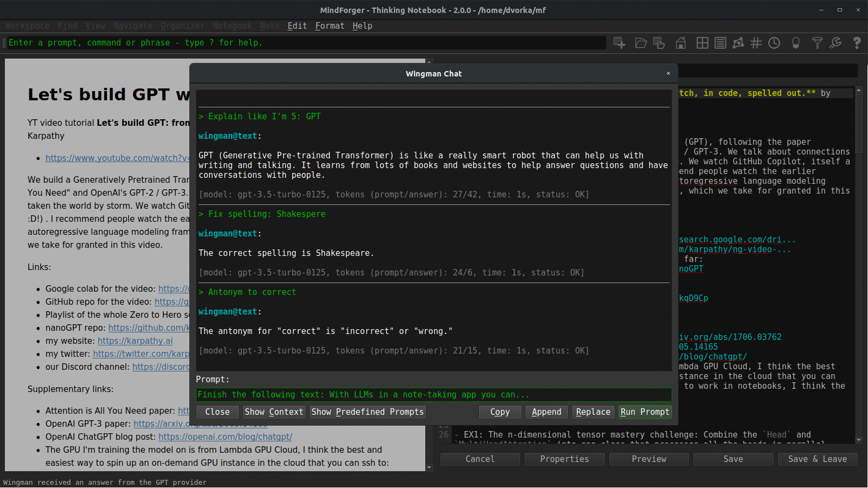Open the openai.com/blog/chatgpt link
This screenshot has height=488, width=868.
[225, 436]
